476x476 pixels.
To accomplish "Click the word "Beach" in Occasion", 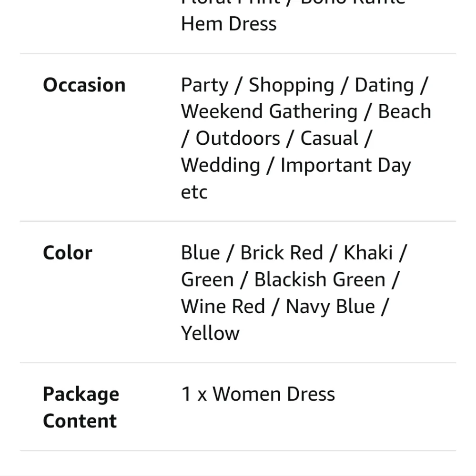I will pyautogui.click(x=405, y=112).
